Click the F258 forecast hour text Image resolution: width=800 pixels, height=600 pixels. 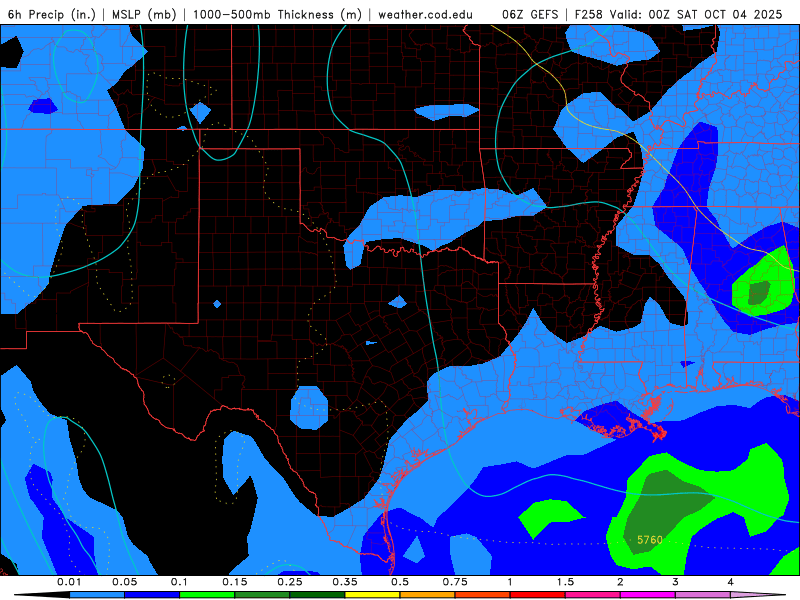pyautogui.click(x=588, y=14)
